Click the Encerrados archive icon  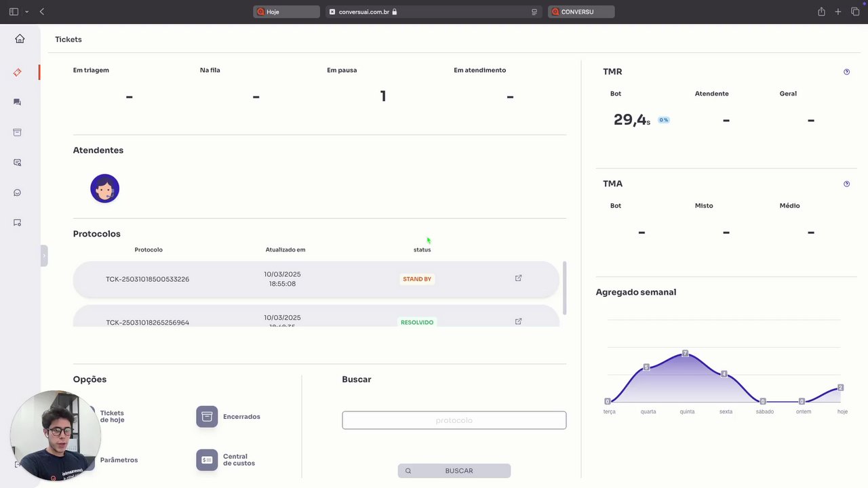click(x=207, y=417)
